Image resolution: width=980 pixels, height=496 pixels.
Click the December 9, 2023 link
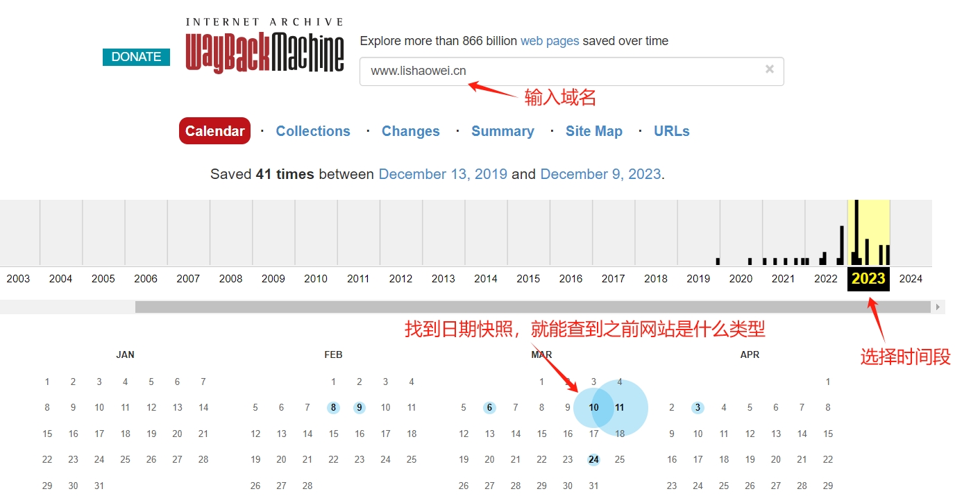[x=601, y=174]
